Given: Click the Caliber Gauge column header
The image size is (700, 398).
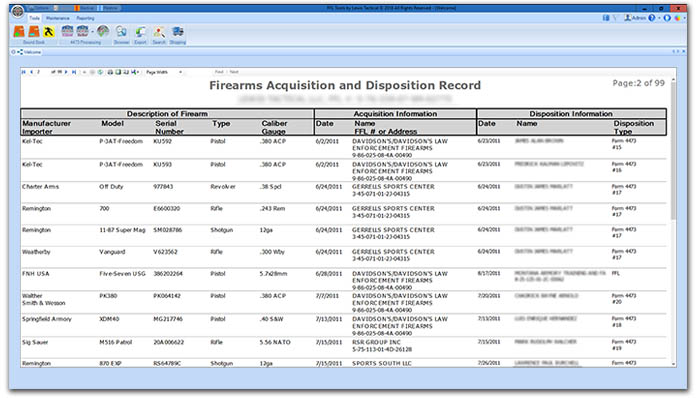Looking at the screenshot, I should tap(274, 127).
